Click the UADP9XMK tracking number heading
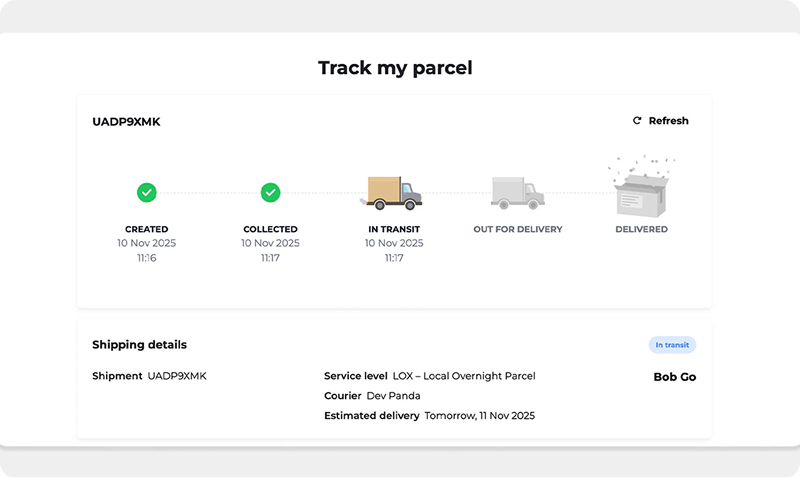800x479 pixels. coord(126,122)
